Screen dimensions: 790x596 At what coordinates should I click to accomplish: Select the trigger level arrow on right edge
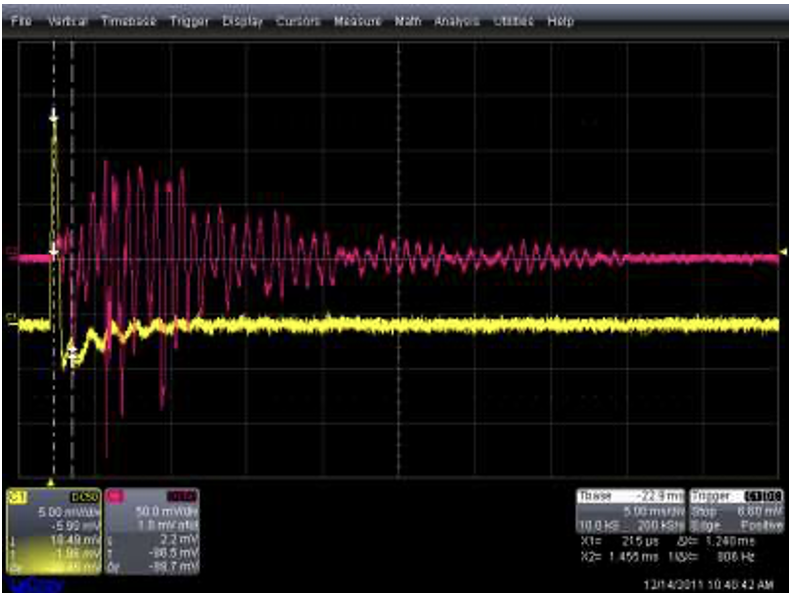[x=783, y=252]
